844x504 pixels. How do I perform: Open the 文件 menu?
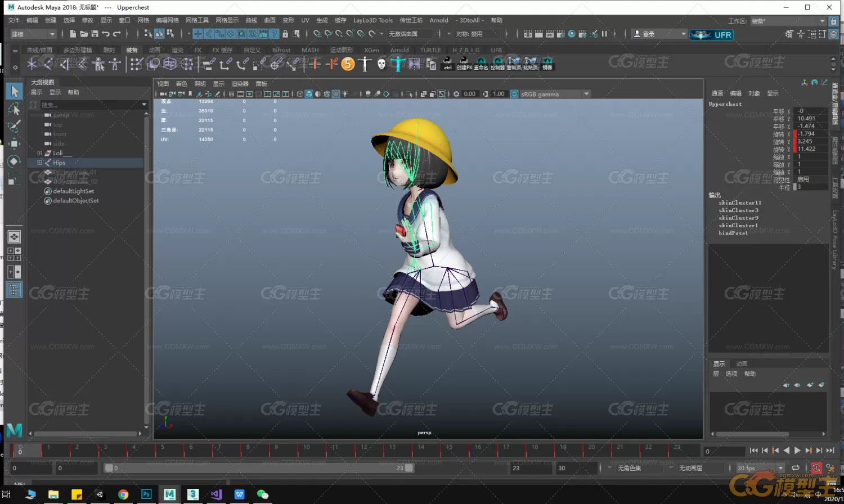(14, 20)
